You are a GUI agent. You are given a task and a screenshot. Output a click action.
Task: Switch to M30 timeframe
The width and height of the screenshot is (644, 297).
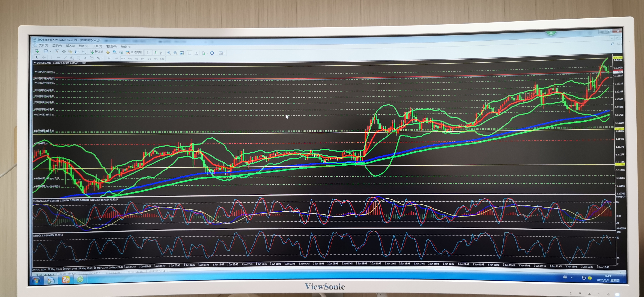click(x=130, y=59)
